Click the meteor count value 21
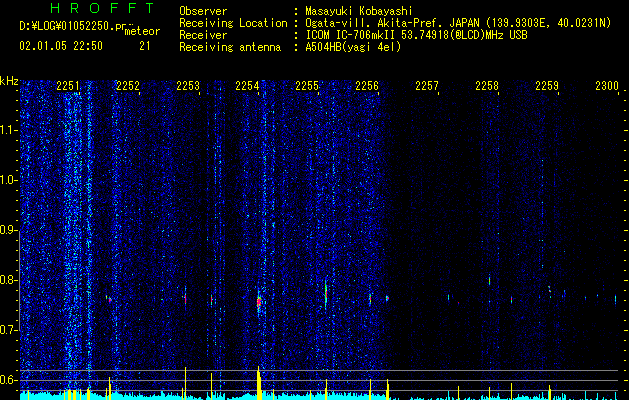The width and height of the screenshot is (629, 400). (144, 46)
